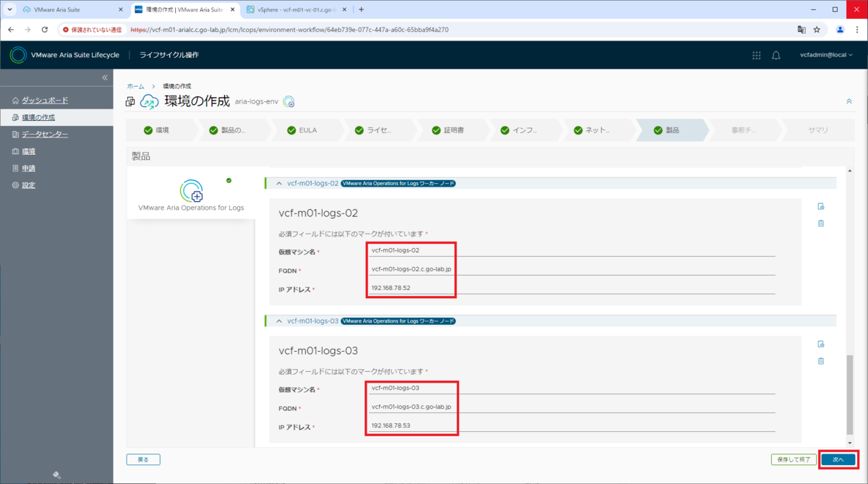
Task: Open the apps grid icon in header
Action: pyautogui.click(x=757, y=55)
